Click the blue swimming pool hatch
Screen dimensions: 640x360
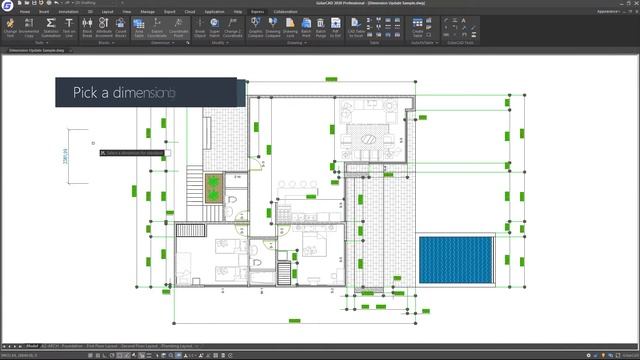pyautogui.click(x=456, y=260)
